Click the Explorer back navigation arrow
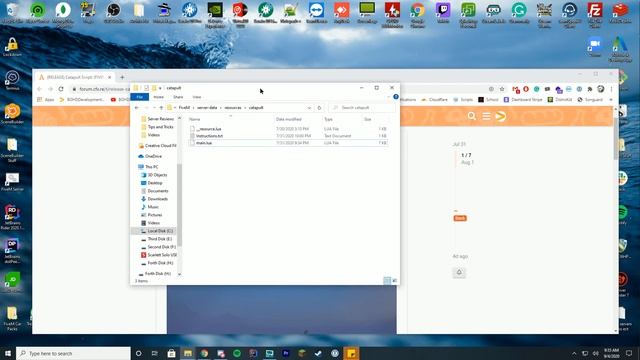640x360 pixels. pos(137,108)
